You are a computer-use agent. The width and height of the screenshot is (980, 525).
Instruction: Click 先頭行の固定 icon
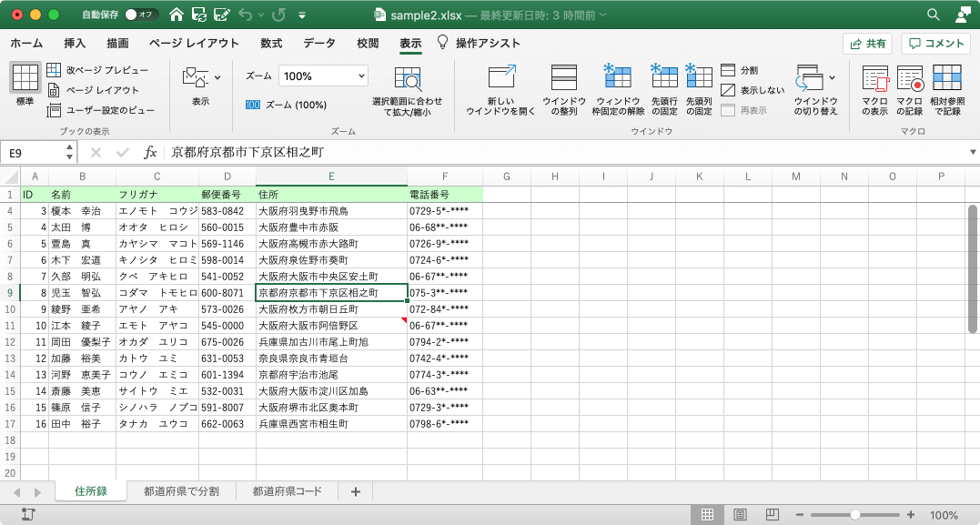[x=663, y=76]
